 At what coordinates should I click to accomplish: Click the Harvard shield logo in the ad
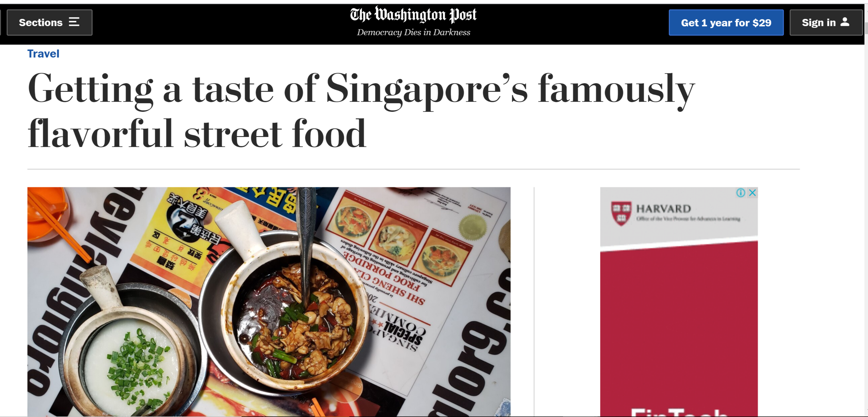pos(621,213)
